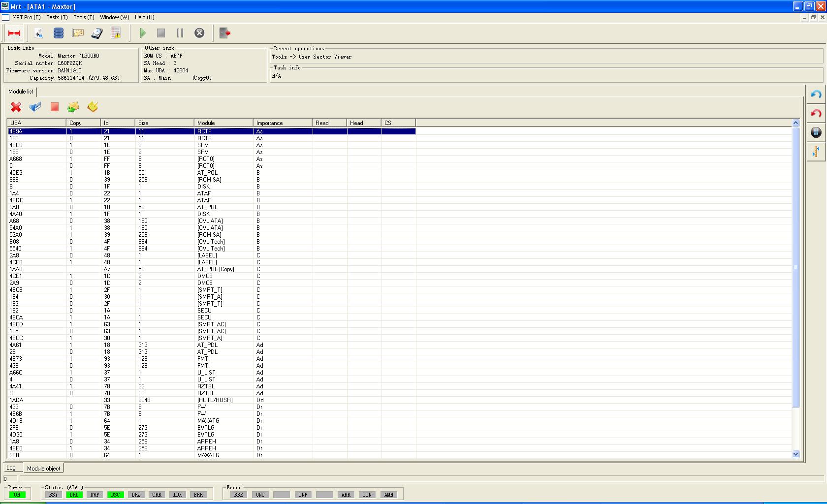
Task: Select the module row with UBA A66C
Action: point(212,373)
